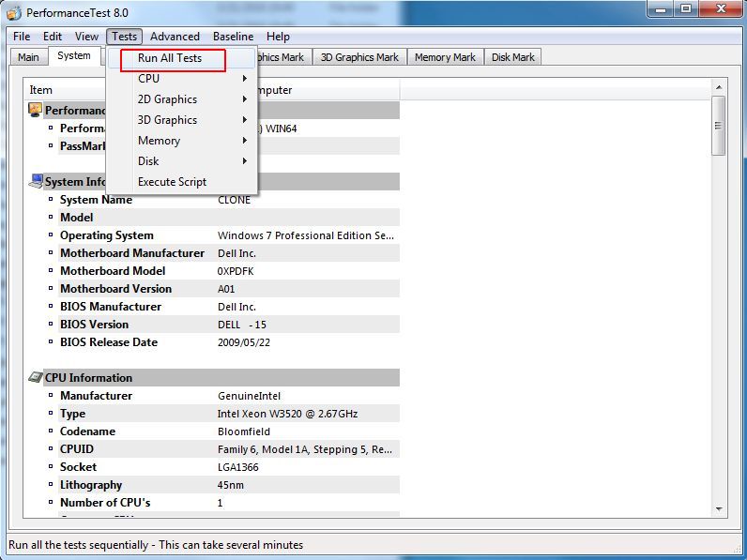747x560 pixels.
Task: Switch to the Memory Mark tab
Action: point(445,57)
